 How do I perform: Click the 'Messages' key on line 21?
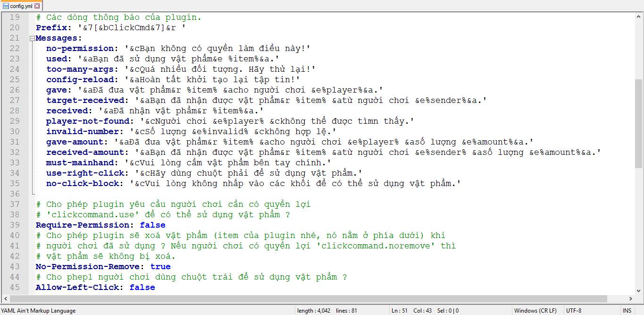coord(57,38)
